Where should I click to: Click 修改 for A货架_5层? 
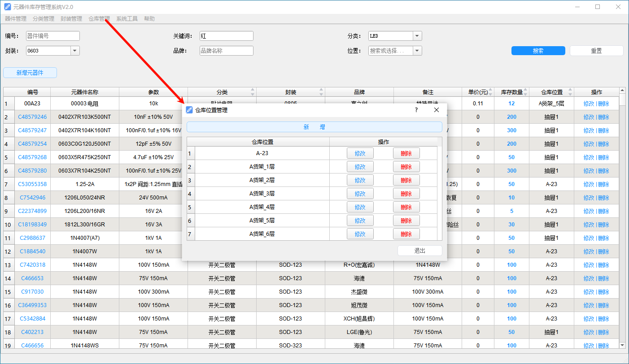coord(360,221)
